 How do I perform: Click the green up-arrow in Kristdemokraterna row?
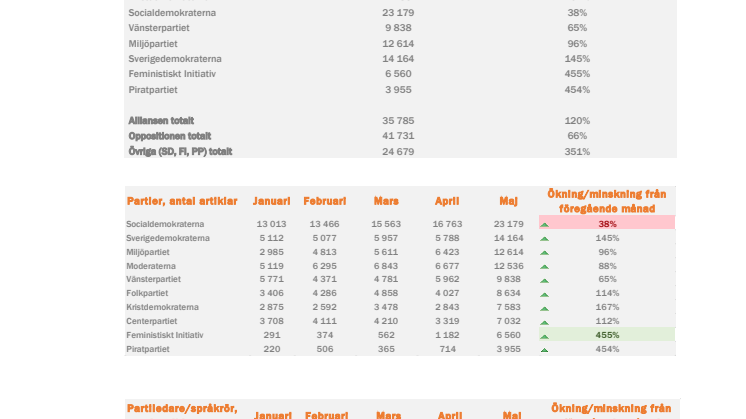point(545,309)
